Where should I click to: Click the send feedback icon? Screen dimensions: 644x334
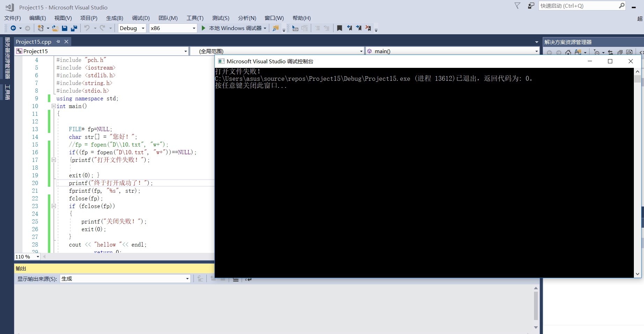531,6
